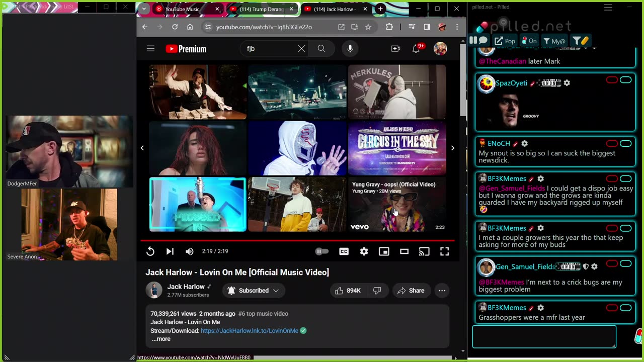Viewport: 644px width, 362px height.
Task: Play the Plugged In suggested video
Action: 198,204
